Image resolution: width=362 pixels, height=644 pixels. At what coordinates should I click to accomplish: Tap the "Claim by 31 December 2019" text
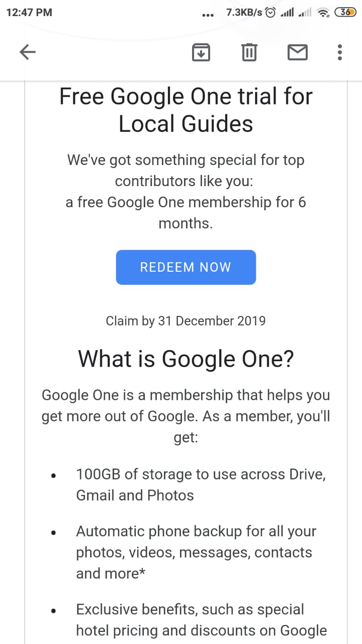click(186, 321)
